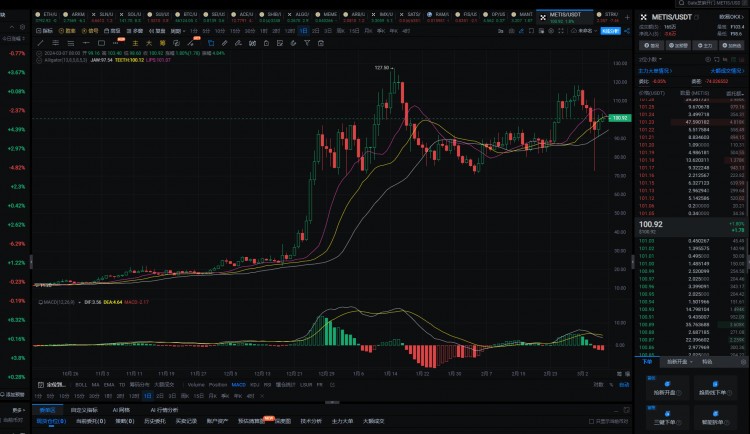Enable the Volume sub-chart indicator
The height and width of the screenshot is (434, 750).
(196, 385)
